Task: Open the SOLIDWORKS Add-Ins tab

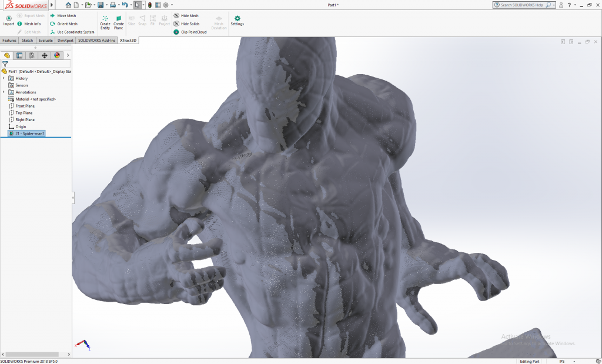Action: click(97, 41)
